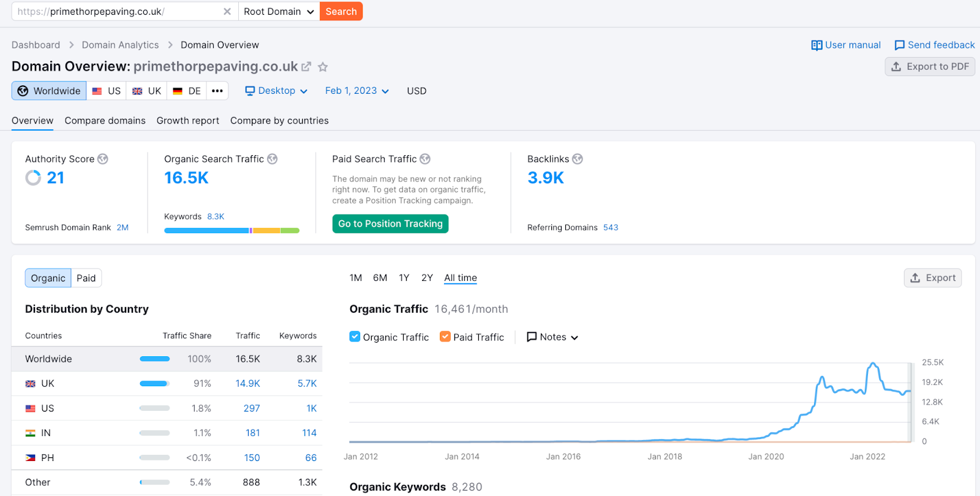Screen dimensions: 980x496
Task: Open the Feb 1, 2023 date picker
Action: 356,91
